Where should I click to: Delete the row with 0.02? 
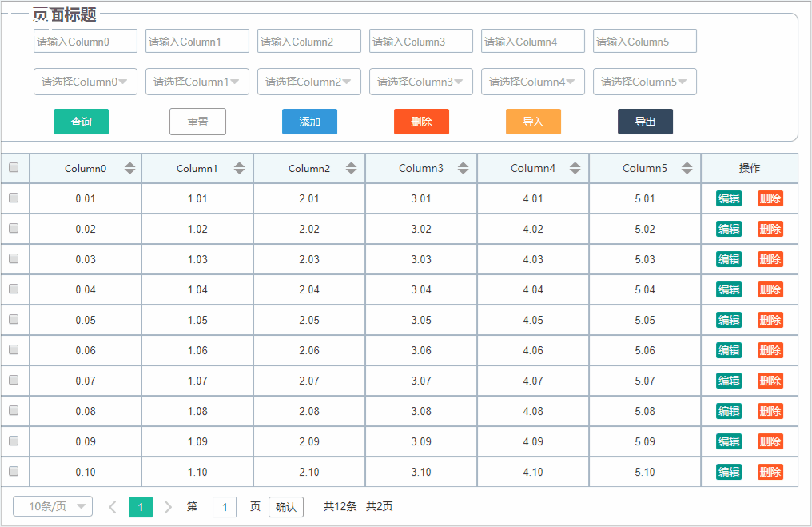pyautogui.click(x=770, y=229)
